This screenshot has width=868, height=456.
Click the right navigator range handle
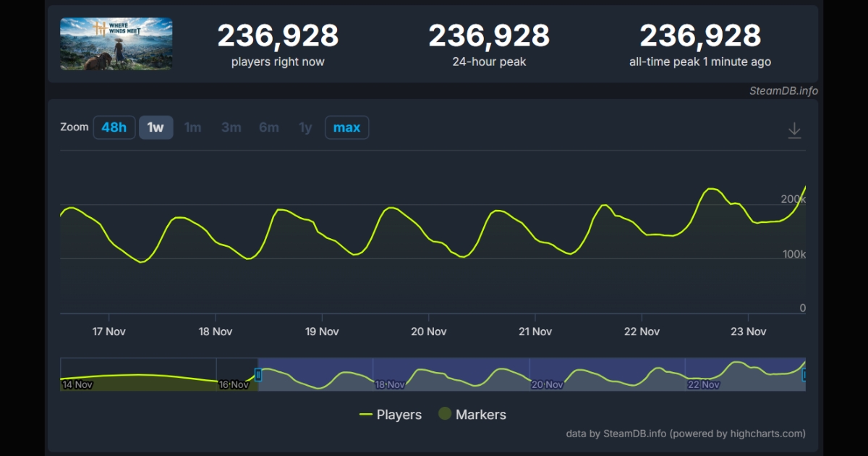pyautogui.click(x=804, y=375)
